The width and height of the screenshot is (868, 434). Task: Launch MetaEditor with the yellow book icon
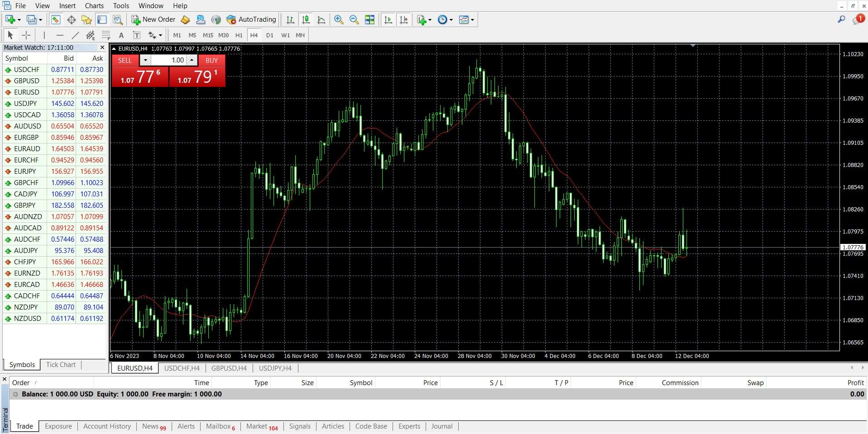[x=185, y=19]
